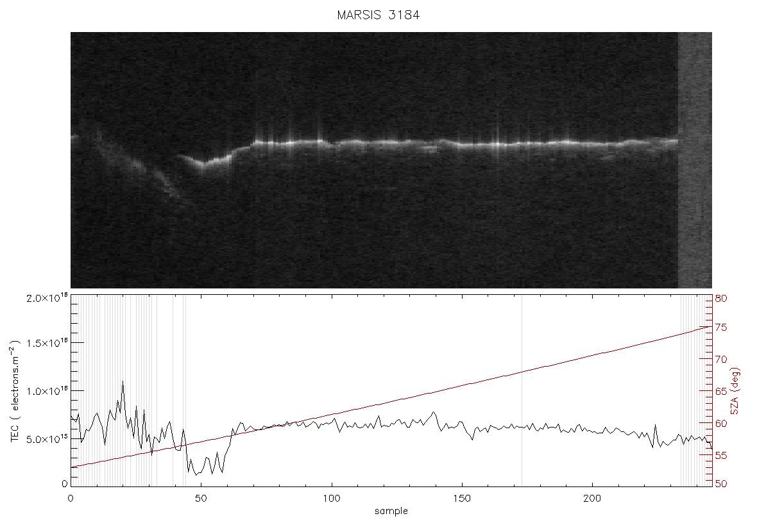Click the V-shaped dip in the bright radargram echo

[x=204, y=165]
